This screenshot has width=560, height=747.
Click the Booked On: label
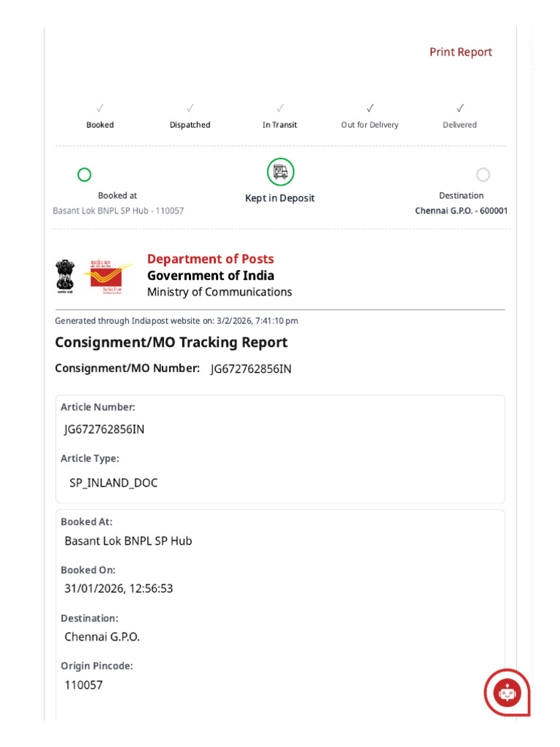click(88, 570)
